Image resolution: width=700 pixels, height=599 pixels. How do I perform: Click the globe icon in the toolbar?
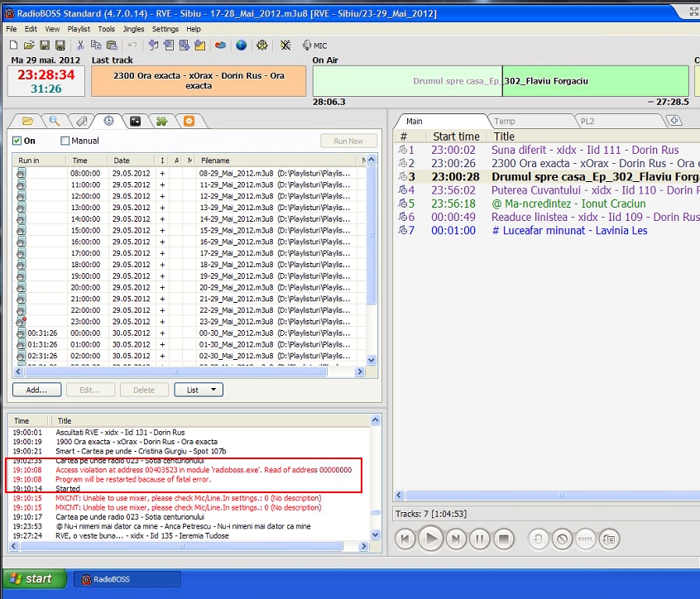tap(241, 46)
